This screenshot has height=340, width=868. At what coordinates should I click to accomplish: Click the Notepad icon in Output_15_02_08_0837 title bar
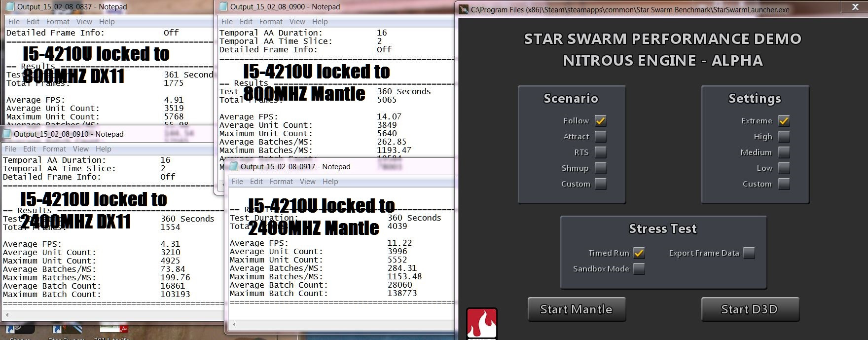tap(10, 7)
